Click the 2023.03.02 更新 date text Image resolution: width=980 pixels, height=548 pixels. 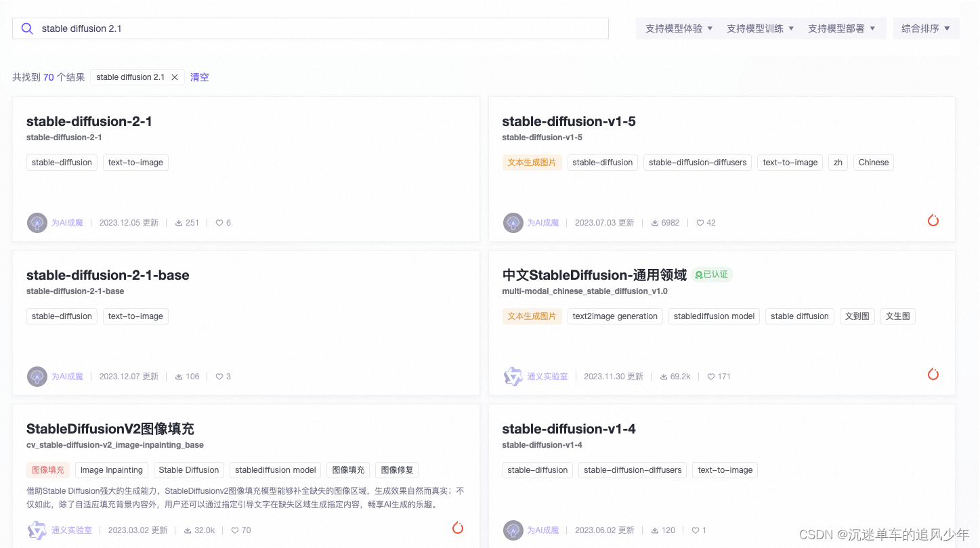[138, 530]
